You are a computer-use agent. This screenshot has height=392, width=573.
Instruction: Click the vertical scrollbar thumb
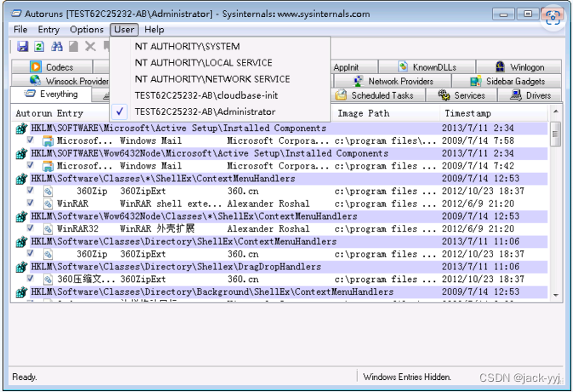[555, 134]
